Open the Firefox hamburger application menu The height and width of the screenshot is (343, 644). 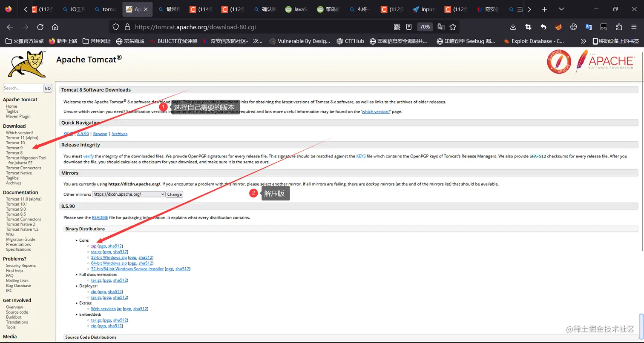click(634, 27)
